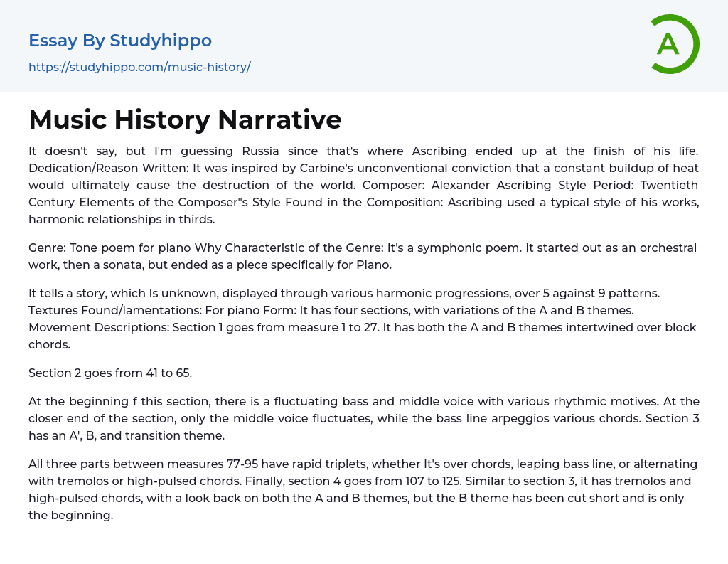Click the paragraph starting 'All three parts between'
This screenshot has height=564, width=728.
(x=363, y=489)
